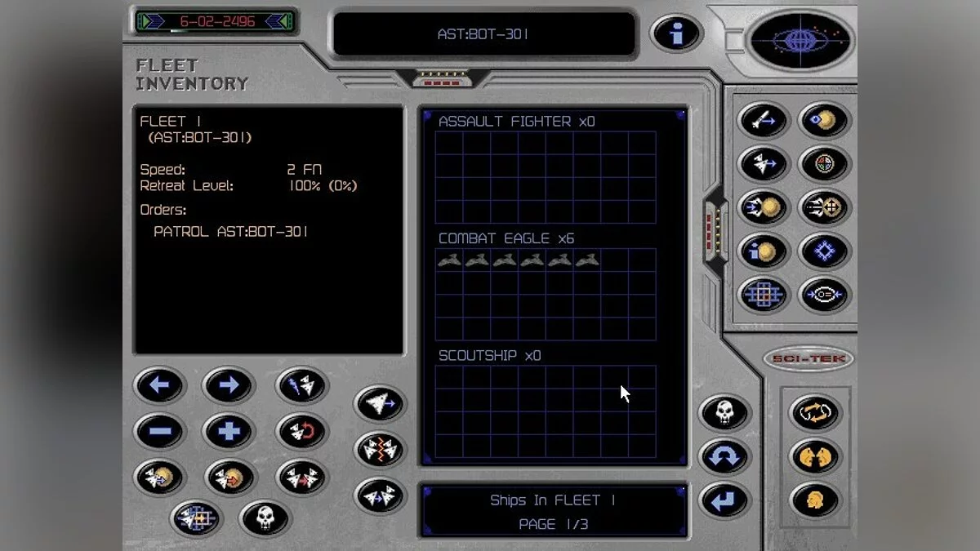
Task: Click the blue diamond shape icon
Action: tap(825, 251)
